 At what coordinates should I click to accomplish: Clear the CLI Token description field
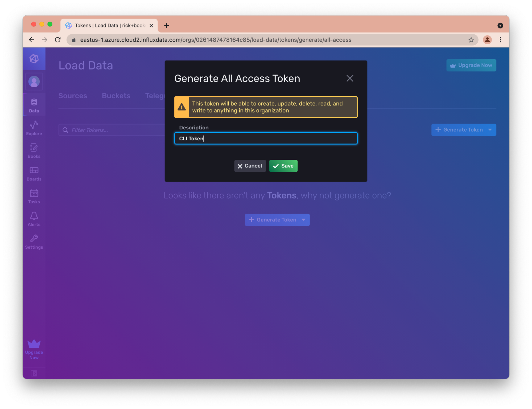tap(265, 138)
